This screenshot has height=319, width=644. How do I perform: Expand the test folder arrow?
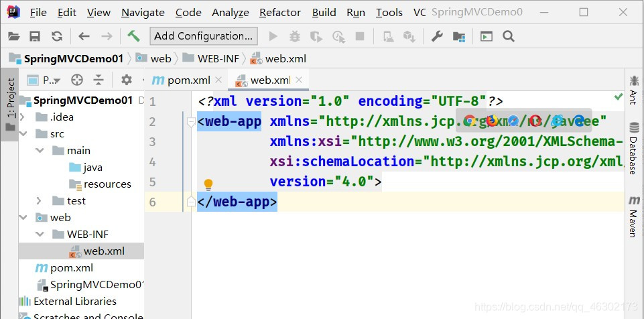39,201
